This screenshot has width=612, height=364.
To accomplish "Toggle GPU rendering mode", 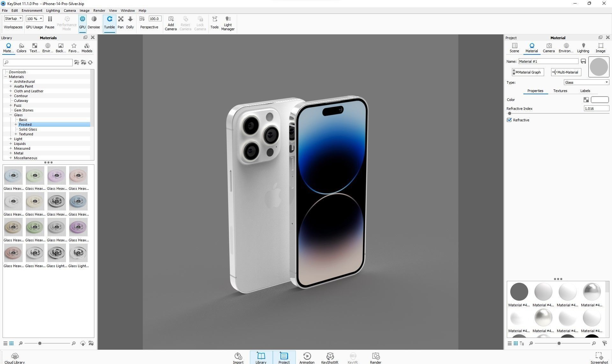I will (x=82, y=22).
